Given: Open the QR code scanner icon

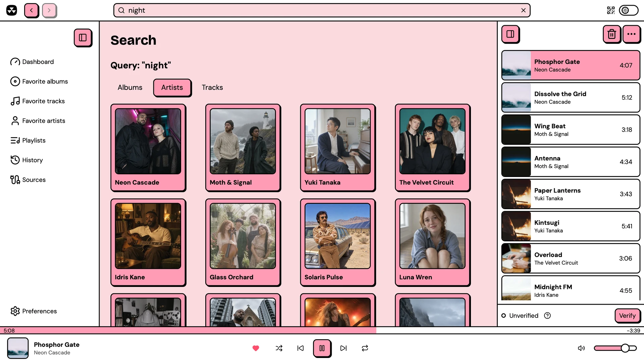Looking at the screenshot, I should tap(611, 10).
